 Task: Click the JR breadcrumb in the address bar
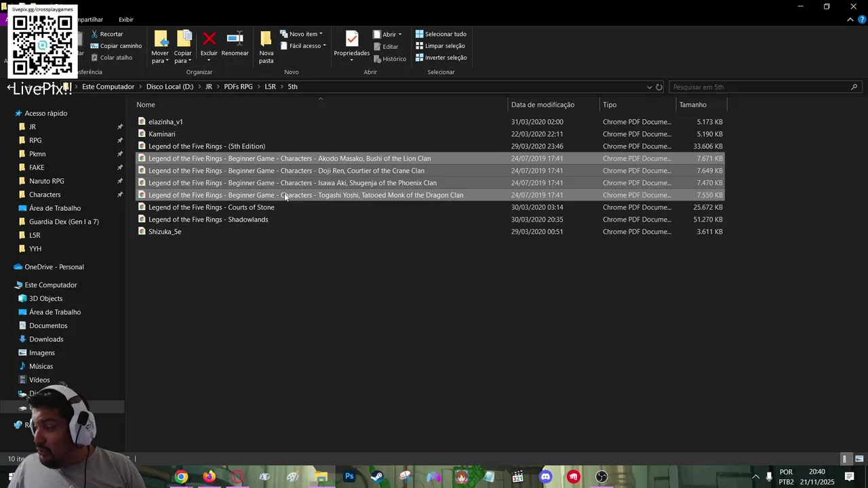[x=209, y=87]
